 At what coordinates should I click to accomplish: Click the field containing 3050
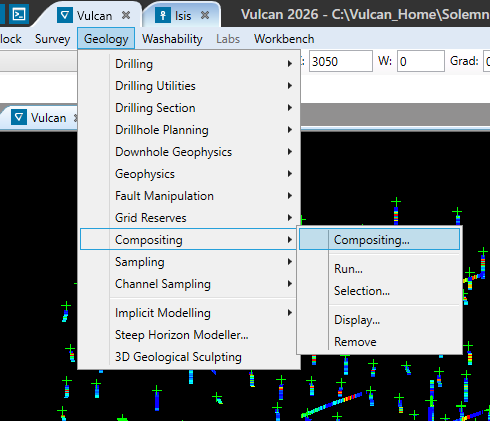340,61
